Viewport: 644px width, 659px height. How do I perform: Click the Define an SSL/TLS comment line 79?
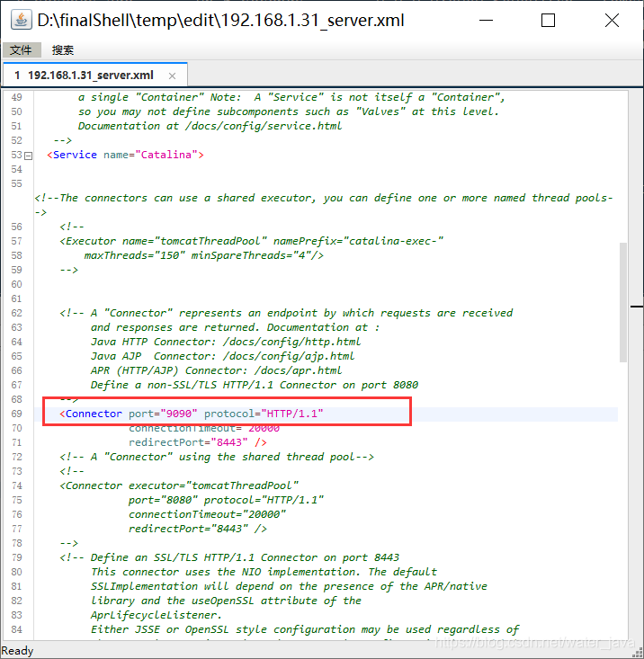pyautogui.click(x=229, y=557)
